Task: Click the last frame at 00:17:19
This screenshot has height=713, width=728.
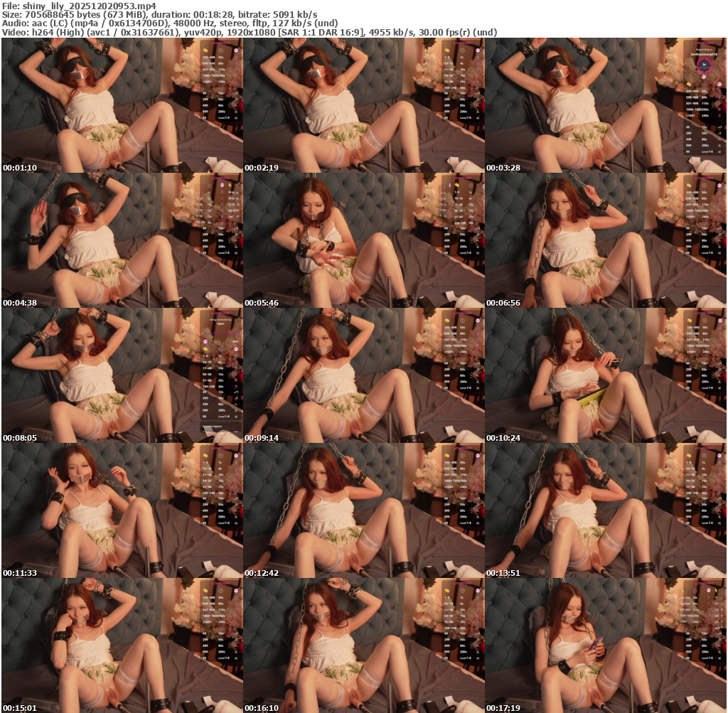Action: click(x=605, y=645)
